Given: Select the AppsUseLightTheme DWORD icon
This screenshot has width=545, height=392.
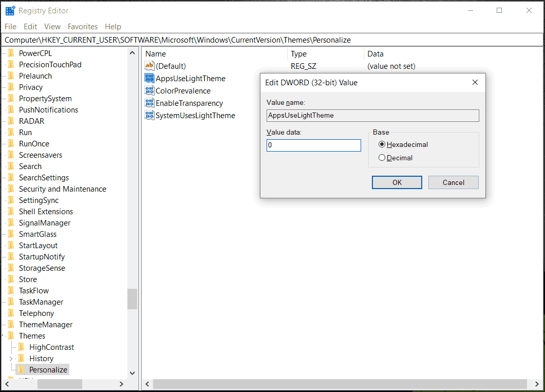Looking at the screenshot, I should click(149, 78).
